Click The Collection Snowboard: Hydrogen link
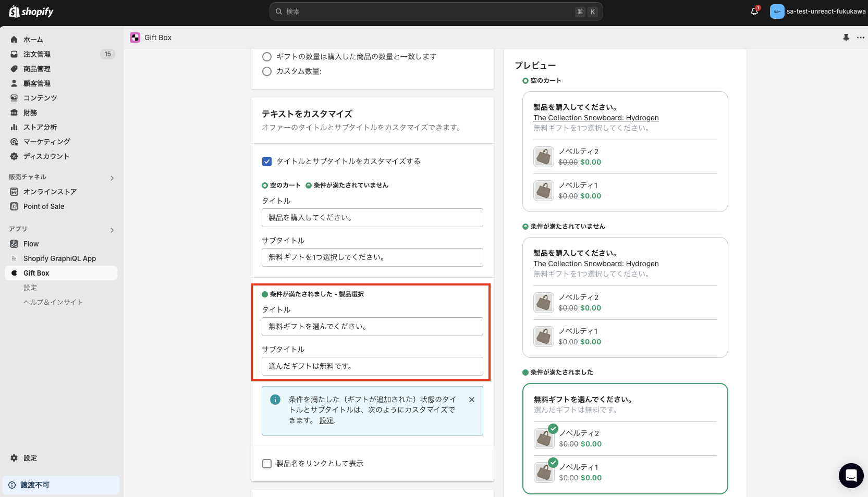This screenshot has width=868, height=497. [x=595, y=118]
